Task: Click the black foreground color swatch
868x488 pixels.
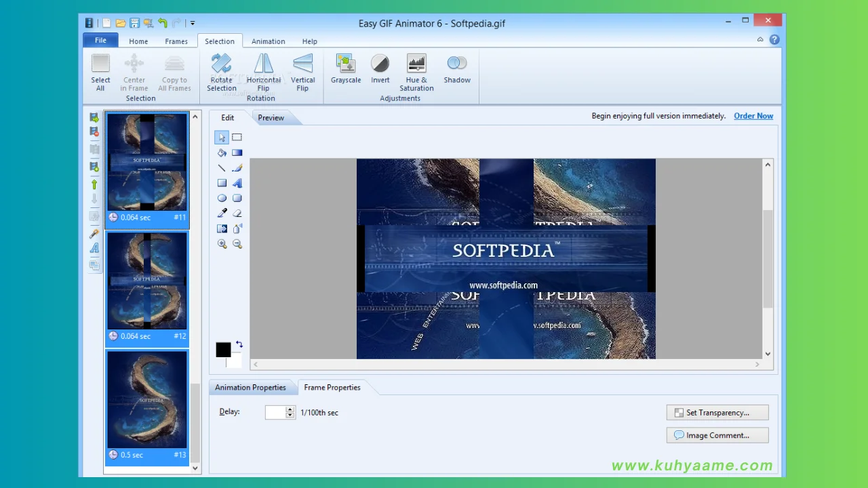Action: pos(223,350)
